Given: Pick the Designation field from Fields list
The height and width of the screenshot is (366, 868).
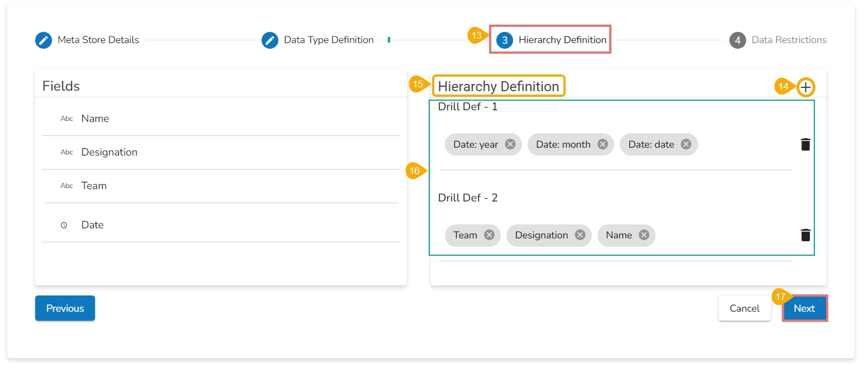Looking at the screenshot, I should coord(109,152).
